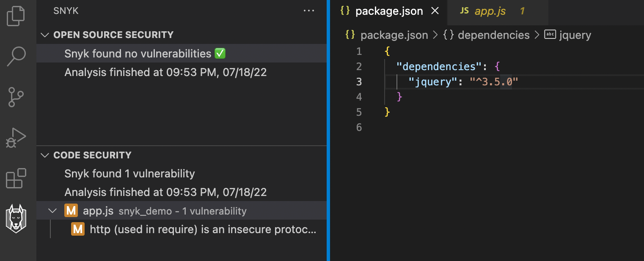This screenshot has height=261, width=644.
Task: Switch to the app.js editor tab
Action: [490, 11]
